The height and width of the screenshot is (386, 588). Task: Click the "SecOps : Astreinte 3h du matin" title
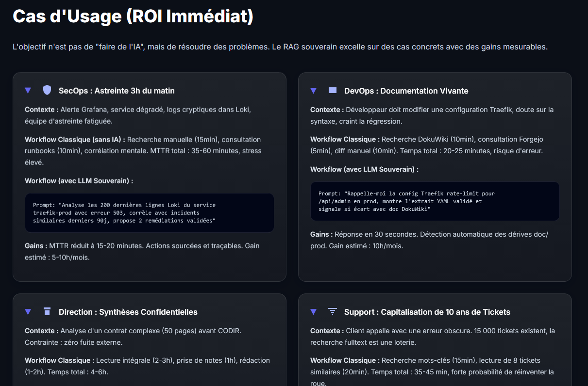click(117, 91)
